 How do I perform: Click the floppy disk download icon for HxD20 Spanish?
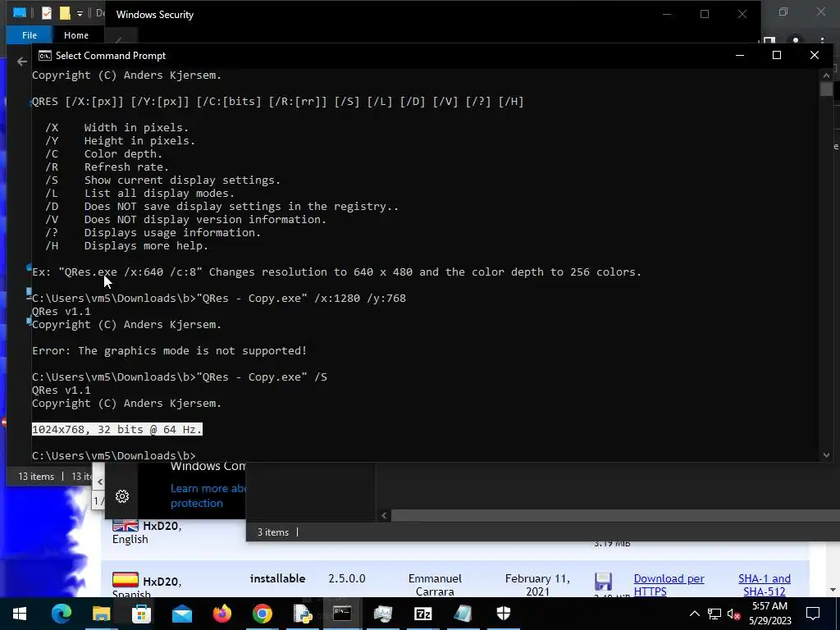(603, 582)
